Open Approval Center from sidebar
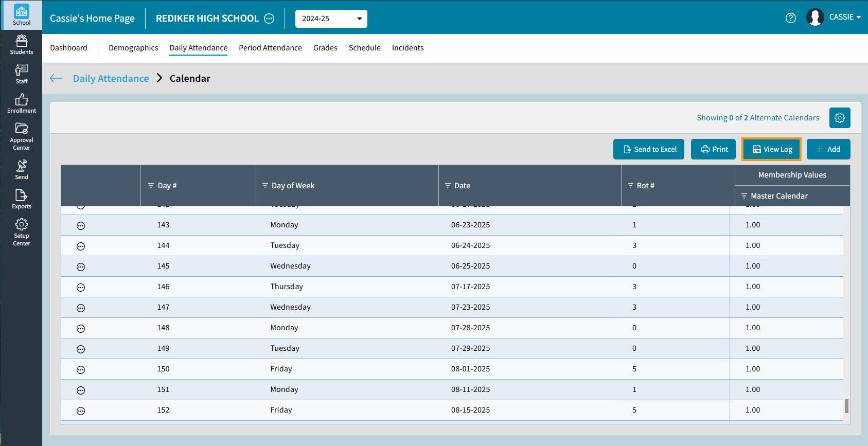The height and width of the screenshot is (446, 868). 22,136
